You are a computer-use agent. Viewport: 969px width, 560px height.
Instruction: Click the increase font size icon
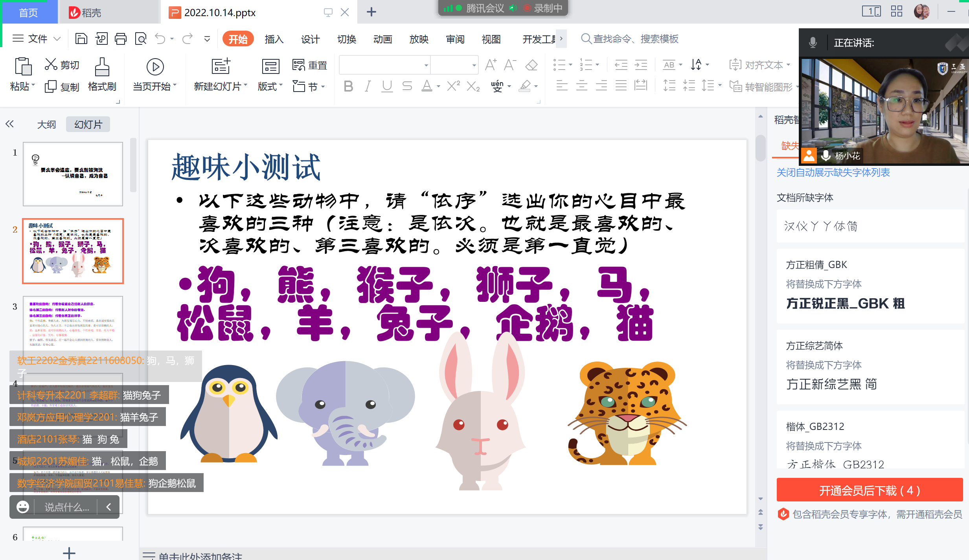[x=490, y=65]
